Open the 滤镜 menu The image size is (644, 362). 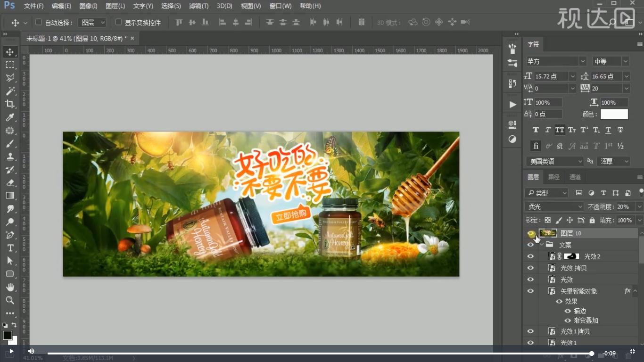(198, 6)
